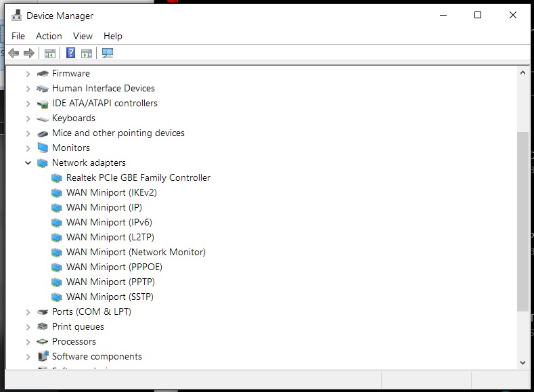Click the Action Pane toolbar icon
This screenshot has width=534, height=392.
click(87, 53)
